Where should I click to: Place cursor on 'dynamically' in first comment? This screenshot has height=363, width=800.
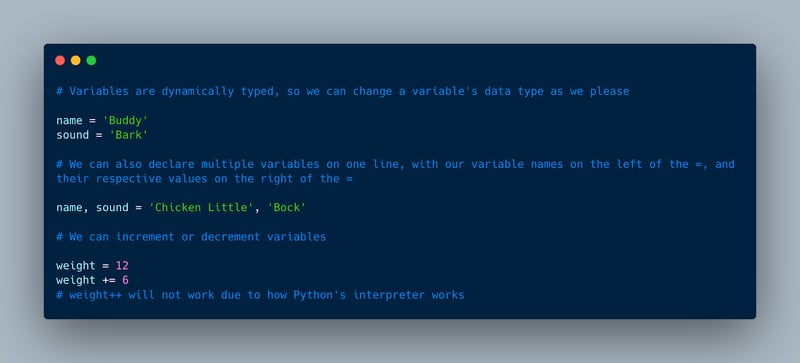click(194, 91)
